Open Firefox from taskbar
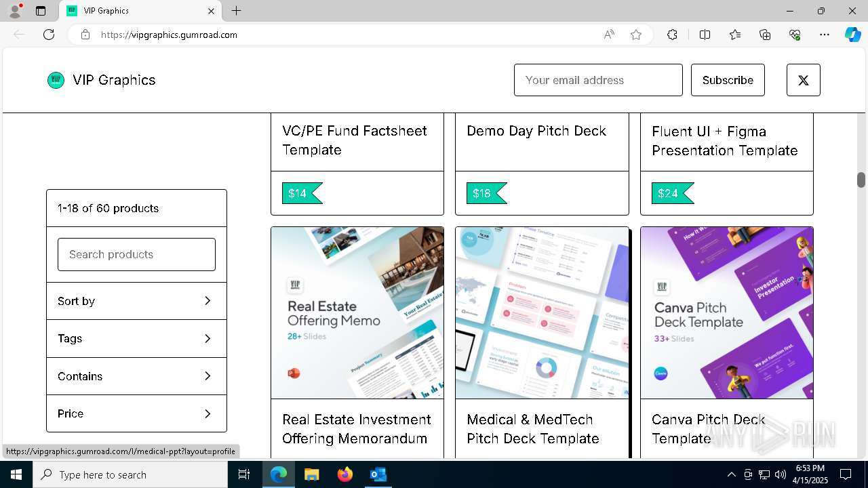Image resolution: width=868 pixels, height=488 pixels. click(344, 474)
